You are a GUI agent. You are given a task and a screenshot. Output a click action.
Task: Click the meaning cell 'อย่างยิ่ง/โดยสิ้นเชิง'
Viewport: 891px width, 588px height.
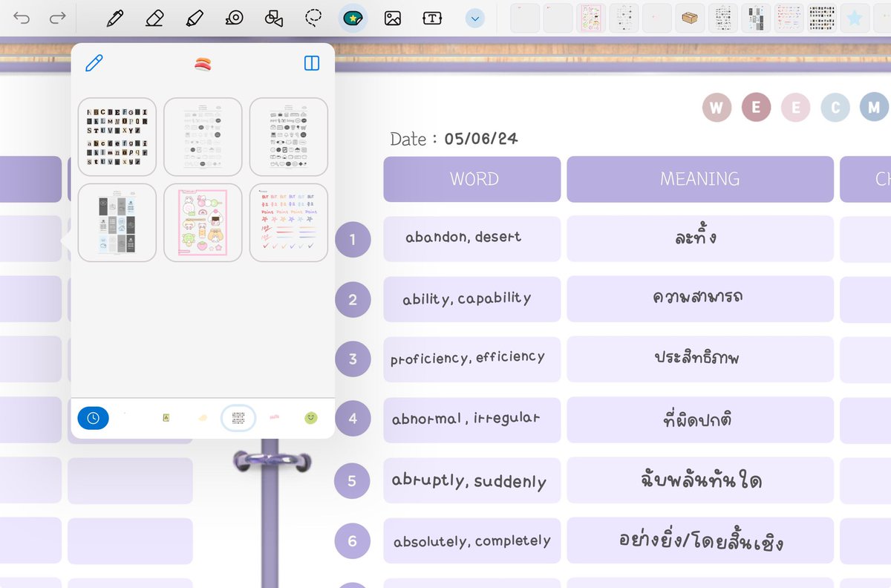(700, 540)
